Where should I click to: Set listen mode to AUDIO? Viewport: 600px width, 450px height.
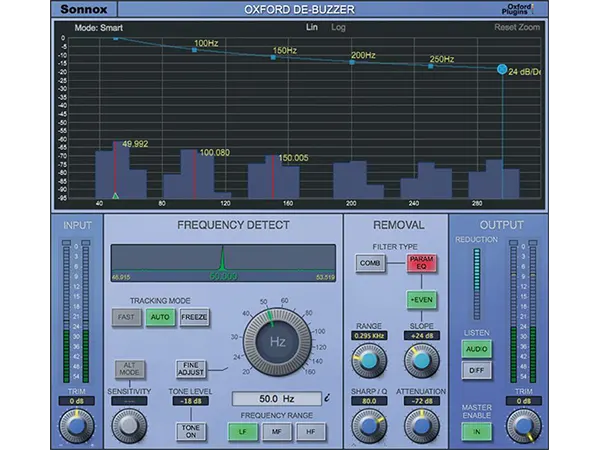[476, 349]
